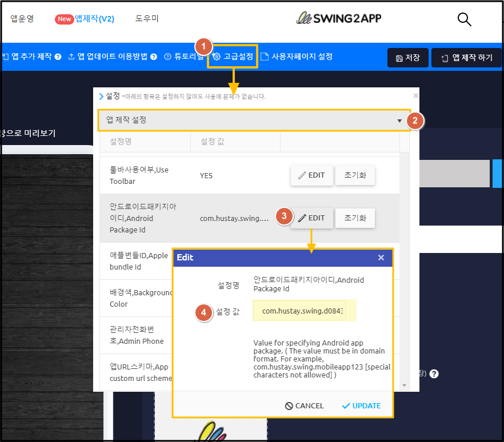
Task: Open the 도우미 menu
Action: [x=147, y=19]
